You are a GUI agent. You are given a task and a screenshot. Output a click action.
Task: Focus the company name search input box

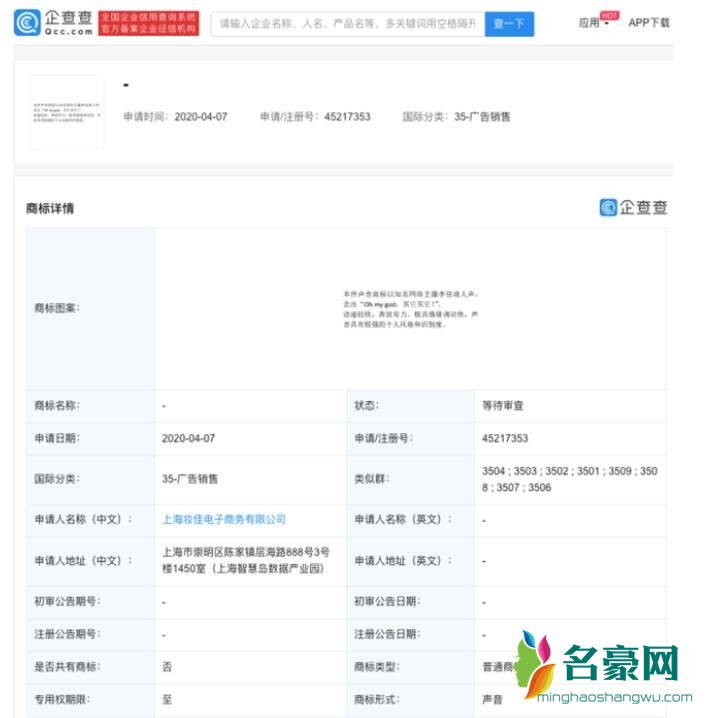click(346, 23)
